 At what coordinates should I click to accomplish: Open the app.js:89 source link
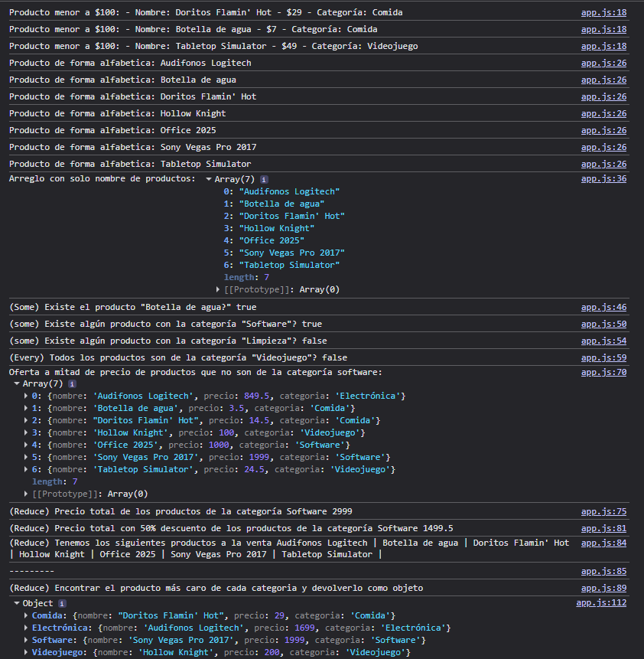point(603,588)
